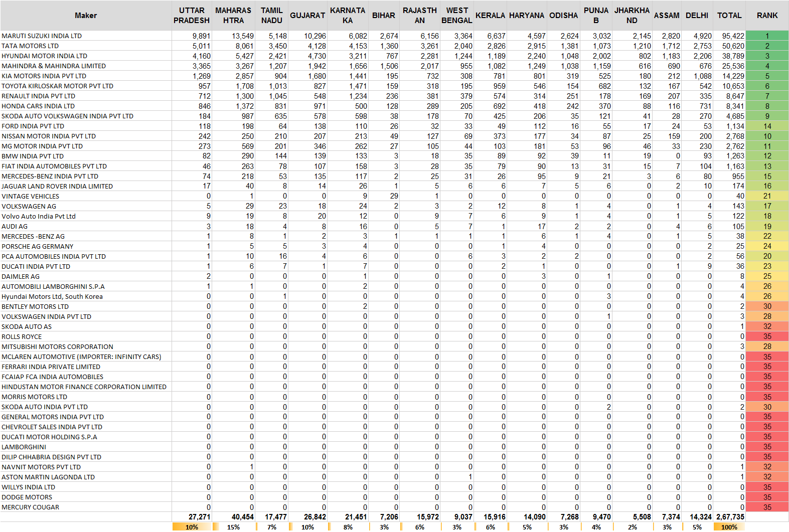Select the BENTLEY MOTORS LTD cell
The image size is (789, 532).
(x=86, y=306)
